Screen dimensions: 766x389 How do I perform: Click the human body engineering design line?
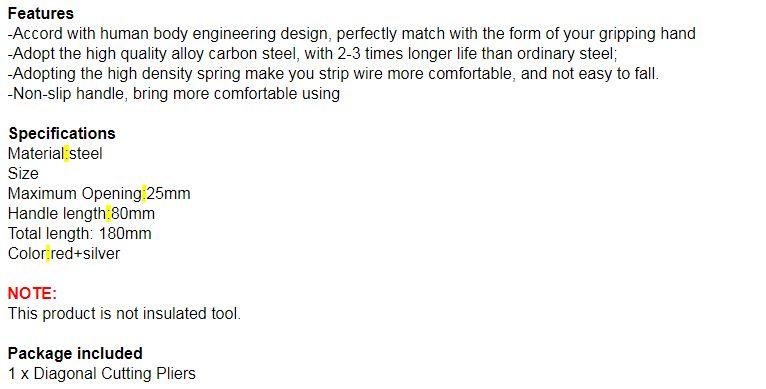pyautogui.click(x=352, y=33)
